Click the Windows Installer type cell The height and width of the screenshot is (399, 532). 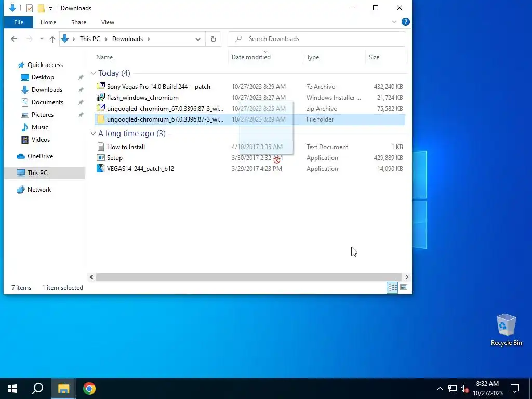click(x=334, y=98)
